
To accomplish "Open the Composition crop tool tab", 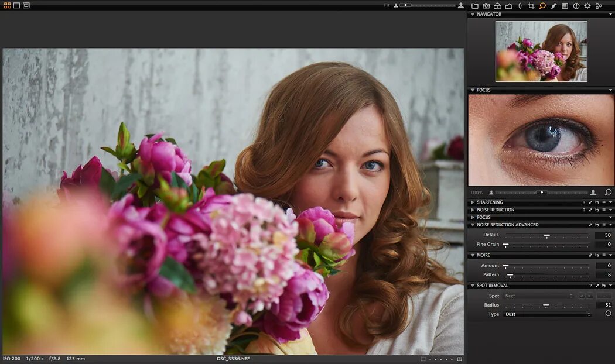I will click(x=531, y=6).
